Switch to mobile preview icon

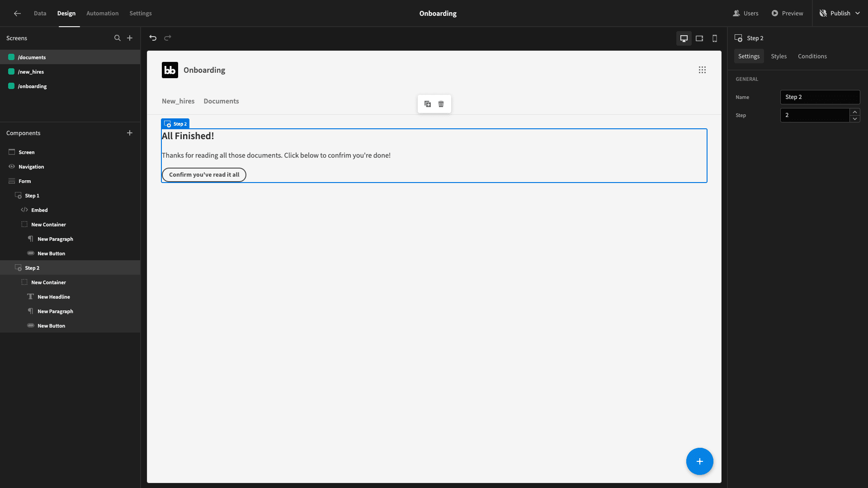pos(715,38)
